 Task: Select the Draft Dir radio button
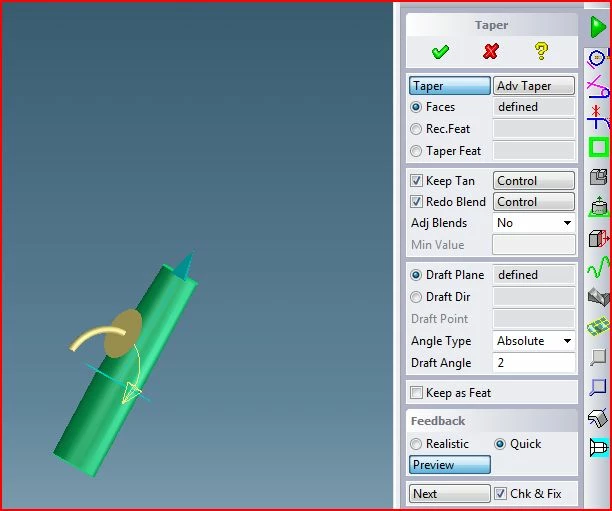pyautogui.click(x=416, y=297)
